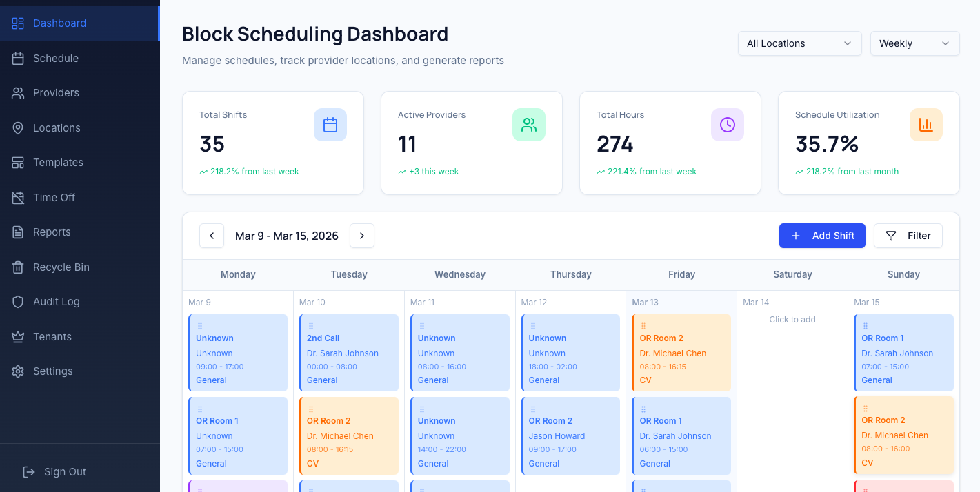
Task: Click the Add Shift button
Action: (822, 236)
